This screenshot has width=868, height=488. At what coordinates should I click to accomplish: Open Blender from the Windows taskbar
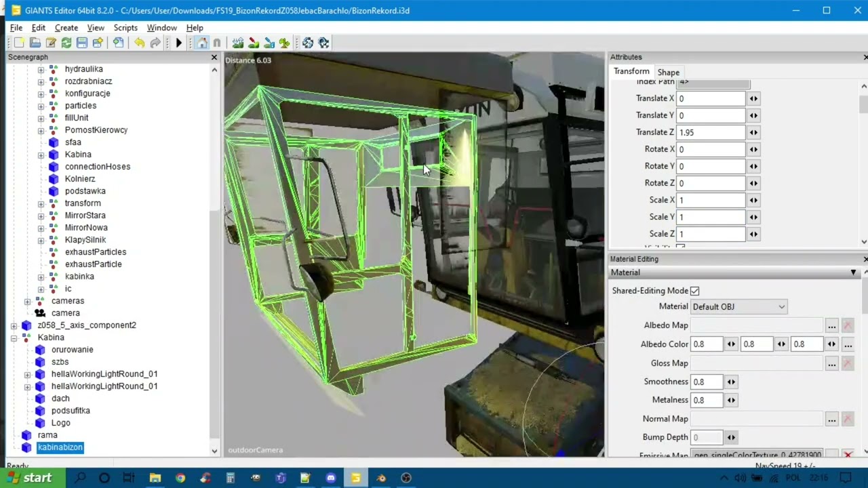pos(381,478)
